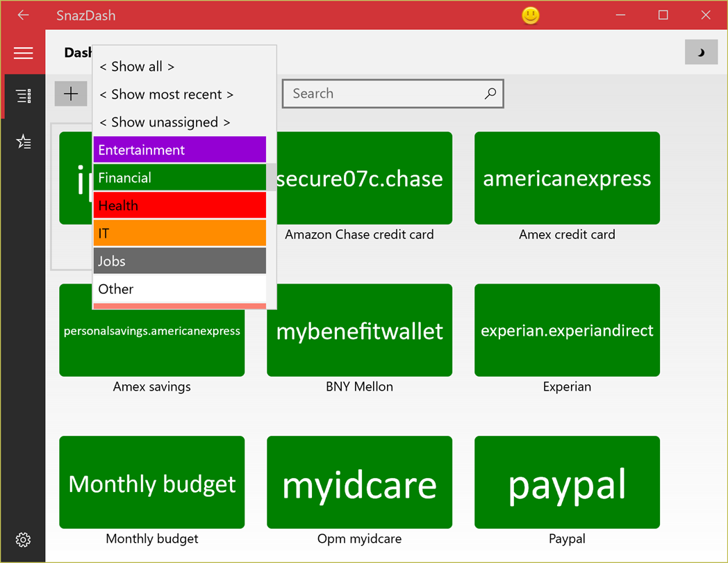Click the back arrow in title bar

click(x=23, y=15)
